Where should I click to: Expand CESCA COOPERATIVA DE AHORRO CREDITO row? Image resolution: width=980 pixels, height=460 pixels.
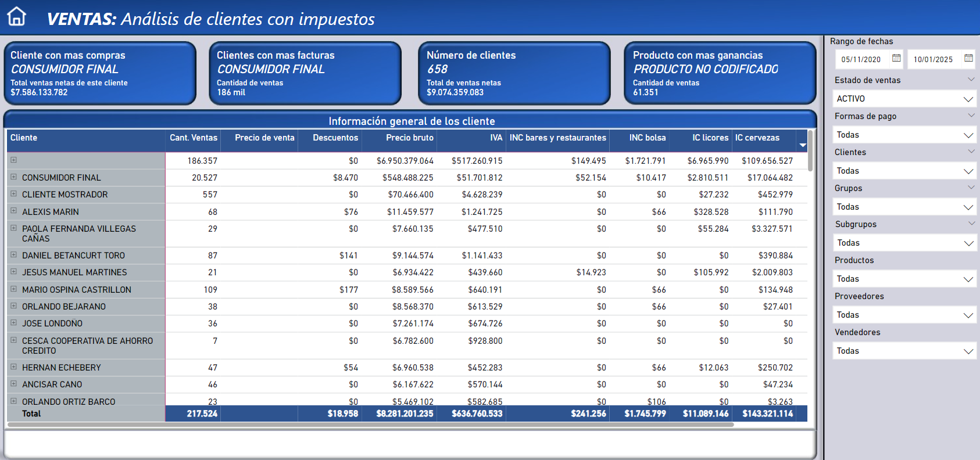click(13, 340)
